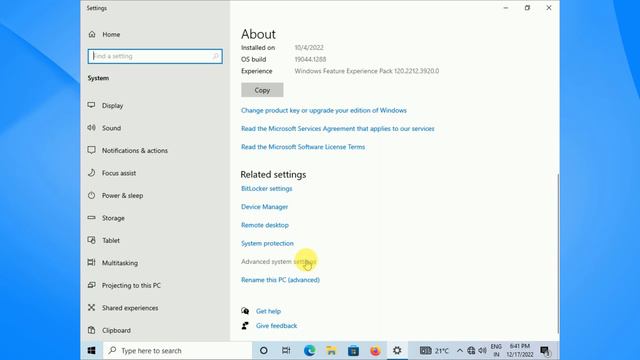Viewport: 640px width, 360px height.
Task: Click the Settings gear on the taskbar
Action: pyautogui.click(x=397, y=351)
